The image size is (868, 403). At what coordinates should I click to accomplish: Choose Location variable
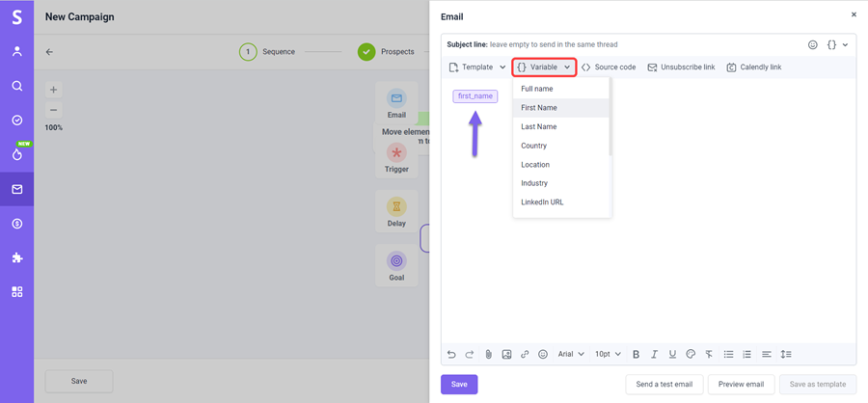(560, 165)
